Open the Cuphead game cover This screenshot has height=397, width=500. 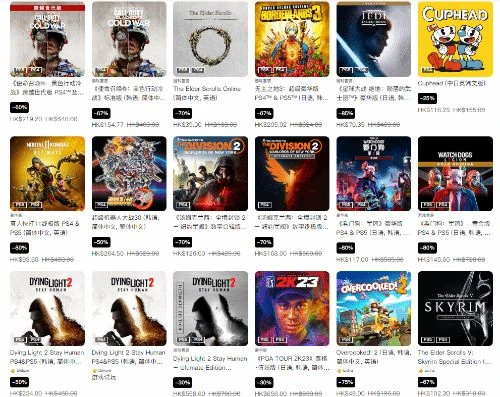(455, 39)
